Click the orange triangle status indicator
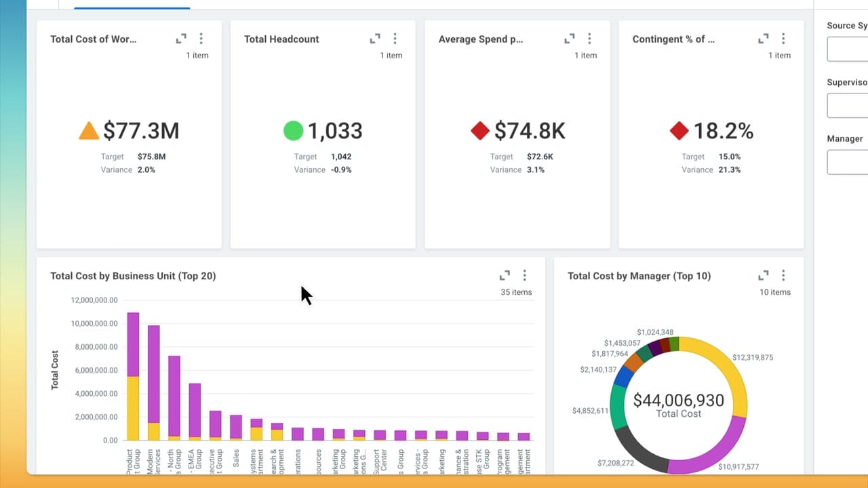The width and height of the screenshot is (868, 488). pos(89,131)
